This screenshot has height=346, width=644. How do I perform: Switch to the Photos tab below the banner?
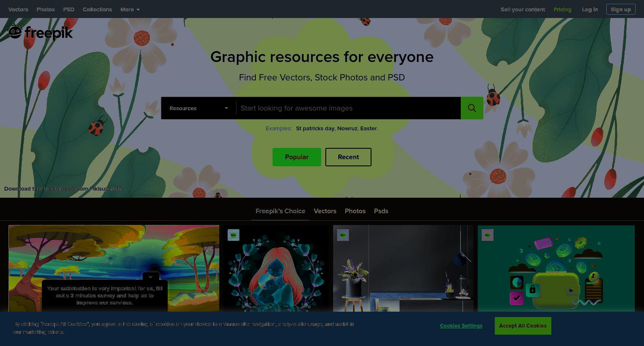point(355,211)
